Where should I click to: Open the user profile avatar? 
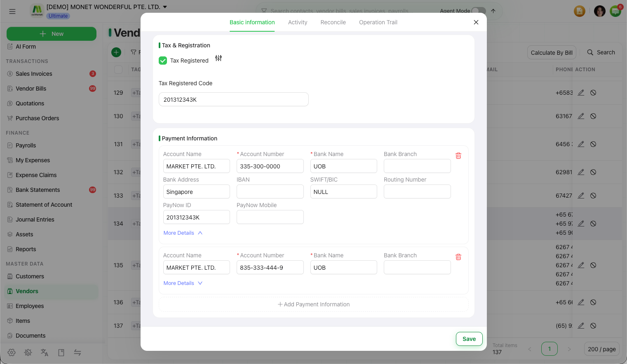pos(600,11)
